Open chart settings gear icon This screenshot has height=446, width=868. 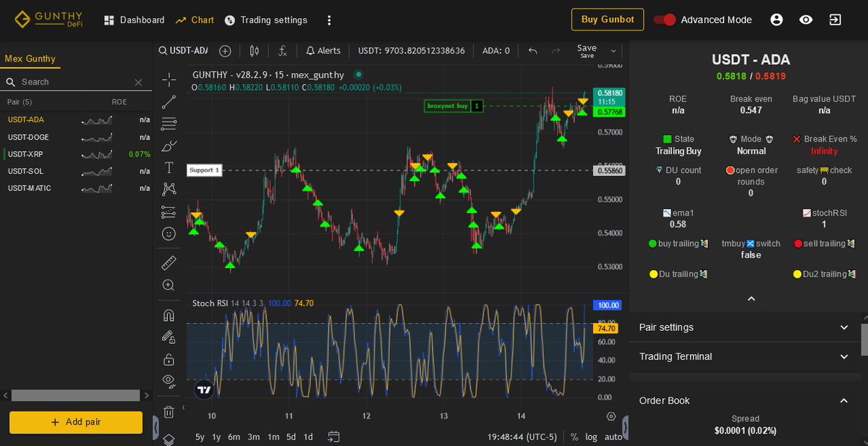(611, 416)
